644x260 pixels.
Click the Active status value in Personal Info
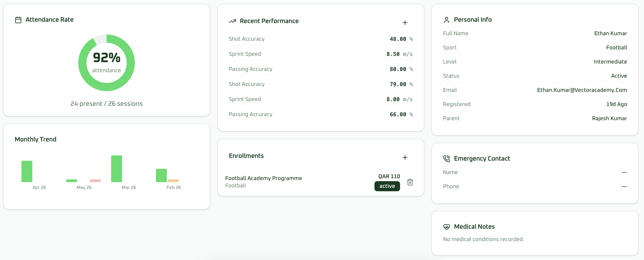coord(619,76)
